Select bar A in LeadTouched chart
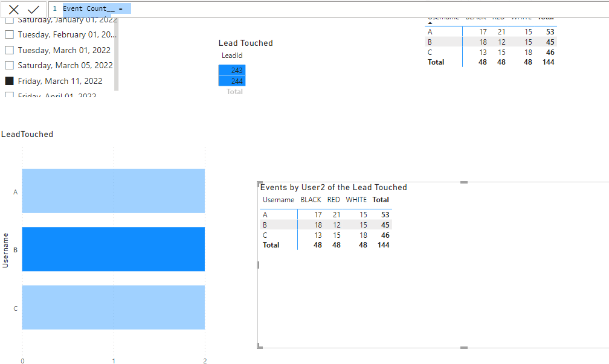The width and height of the screenshot is (609, 364). coord(114,191)
